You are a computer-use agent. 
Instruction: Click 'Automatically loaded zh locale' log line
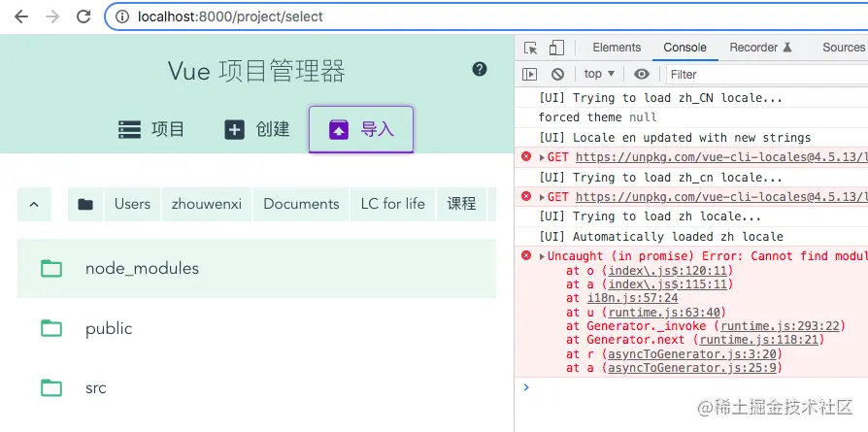click(661, 237)
